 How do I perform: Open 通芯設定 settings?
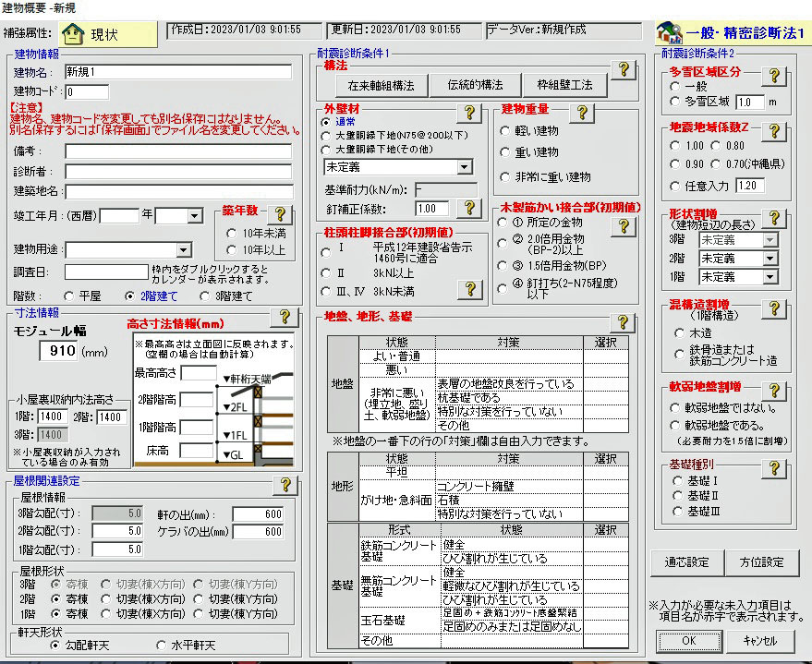686,561
